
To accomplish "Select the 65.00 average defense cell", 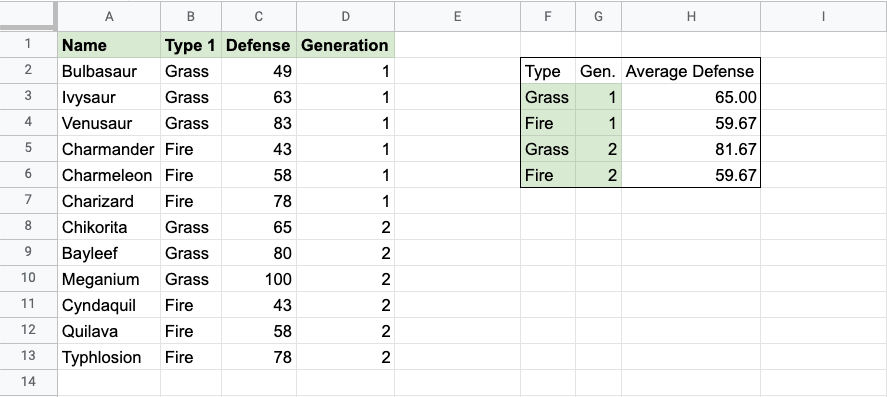I will point(691,97).
